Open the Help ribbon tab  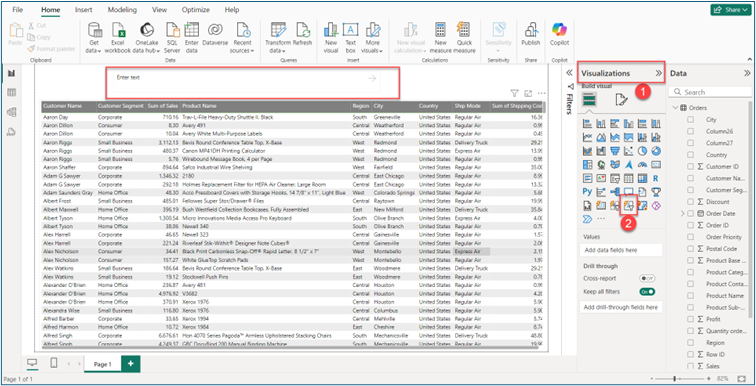[x=232, y=10]
